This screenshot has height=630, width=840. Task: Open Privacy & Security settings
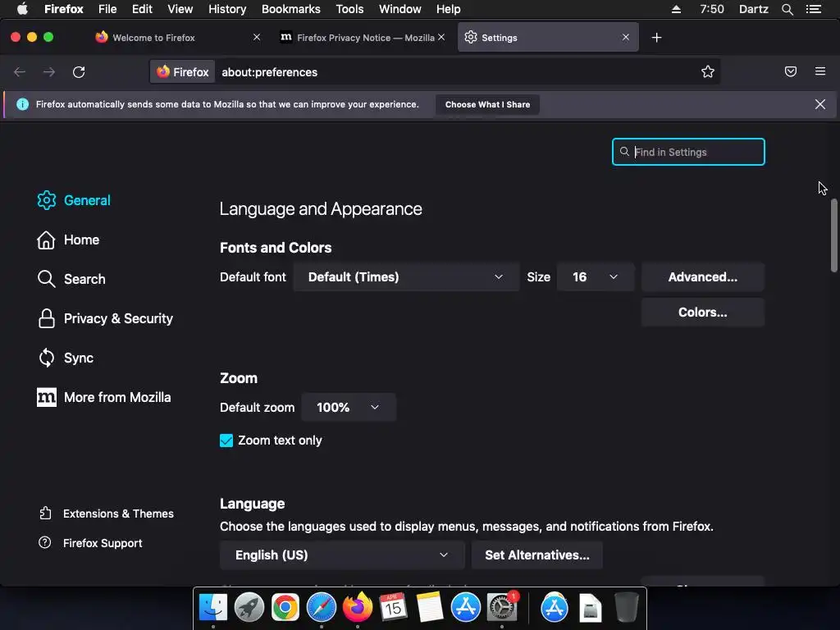(105, 319)
